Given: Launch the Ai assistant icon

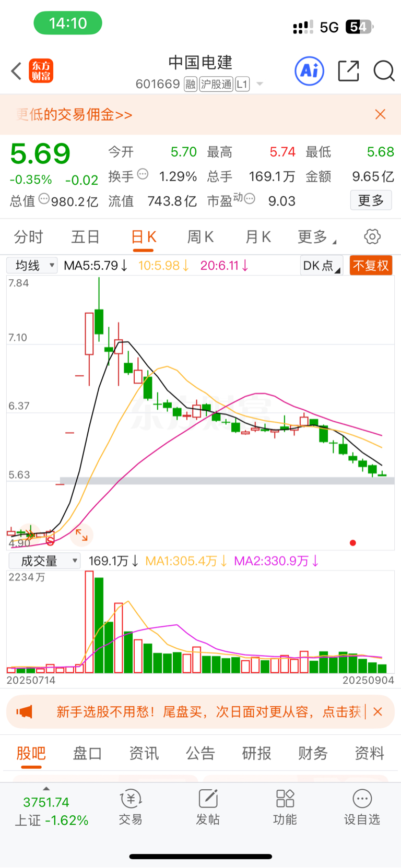Looking at the screenshot, I should (310, 71).
